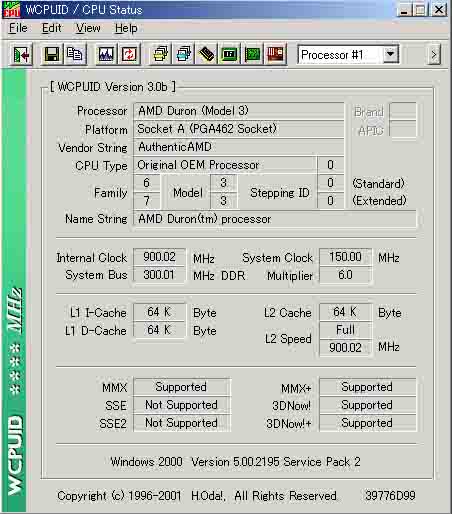Open the Help menu
This screenshot has height=514, width=452.
[x=126, y=28]
